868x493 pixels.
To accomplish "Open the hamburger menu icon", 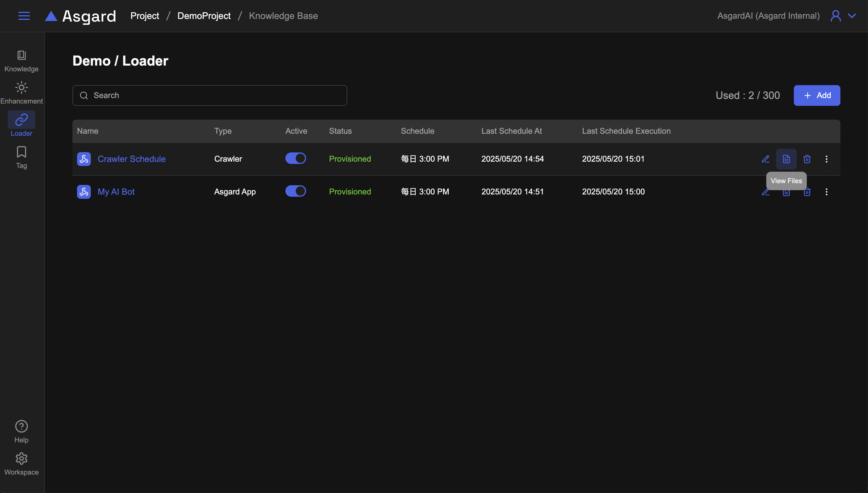I will (x=24, y=16).
